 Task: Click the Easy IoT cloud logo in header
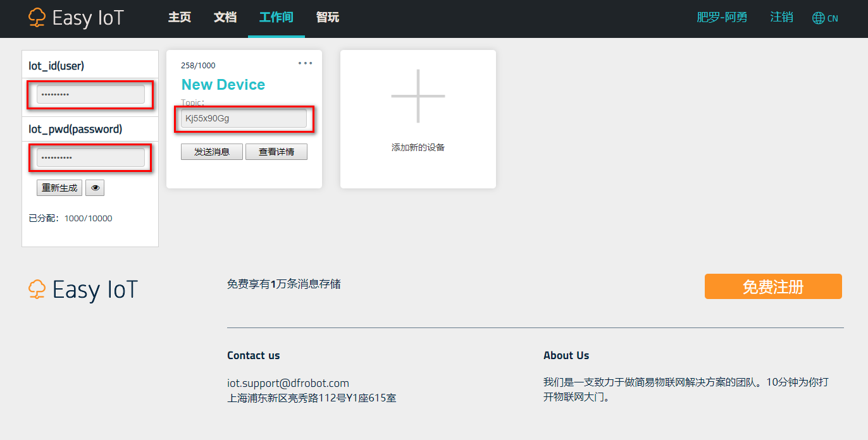tap(76, 18)
